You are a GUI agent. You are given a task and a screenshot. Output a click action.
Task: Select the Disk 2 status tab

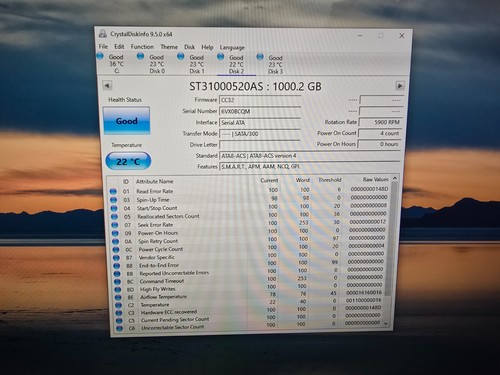tap(236, 64)
